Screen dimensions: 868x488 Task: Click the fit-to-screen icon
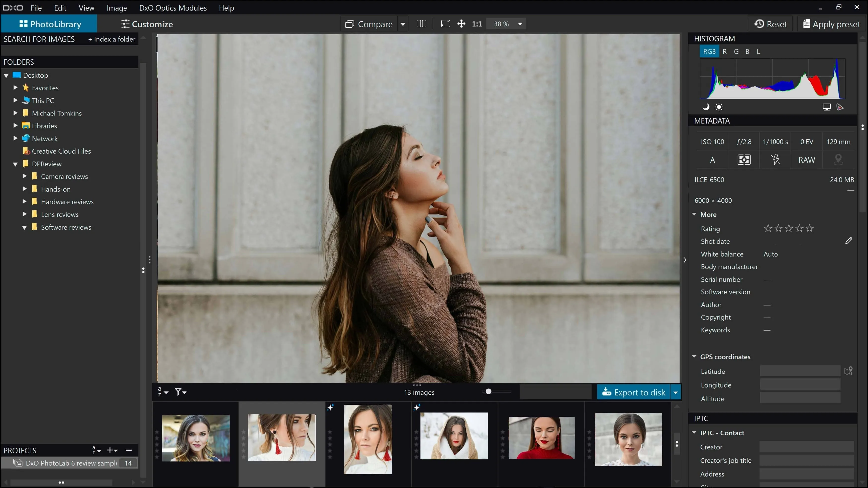pyautogui.click(x=445, y=24)
